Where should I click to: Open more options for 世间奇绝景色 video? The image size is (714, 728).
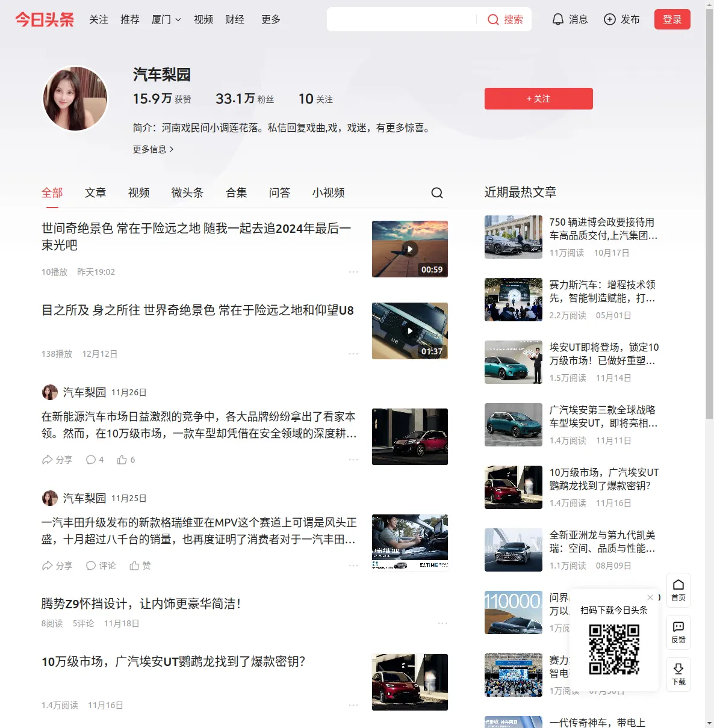(x=353, y=272)
